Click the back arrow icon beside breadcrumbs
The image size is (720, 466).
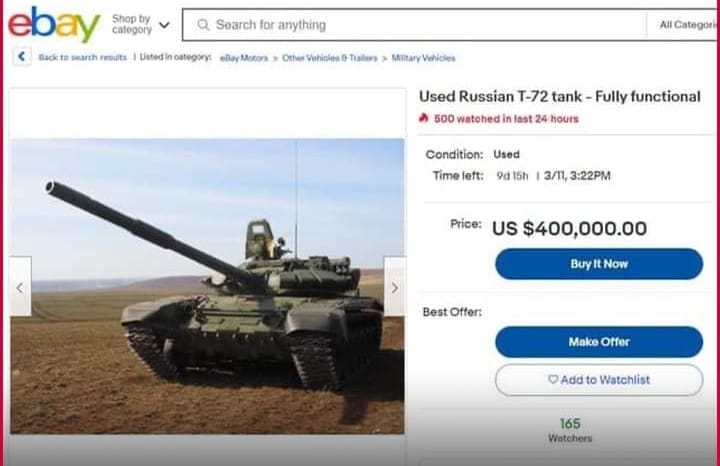pyautogui.click(x=22, y=57)
